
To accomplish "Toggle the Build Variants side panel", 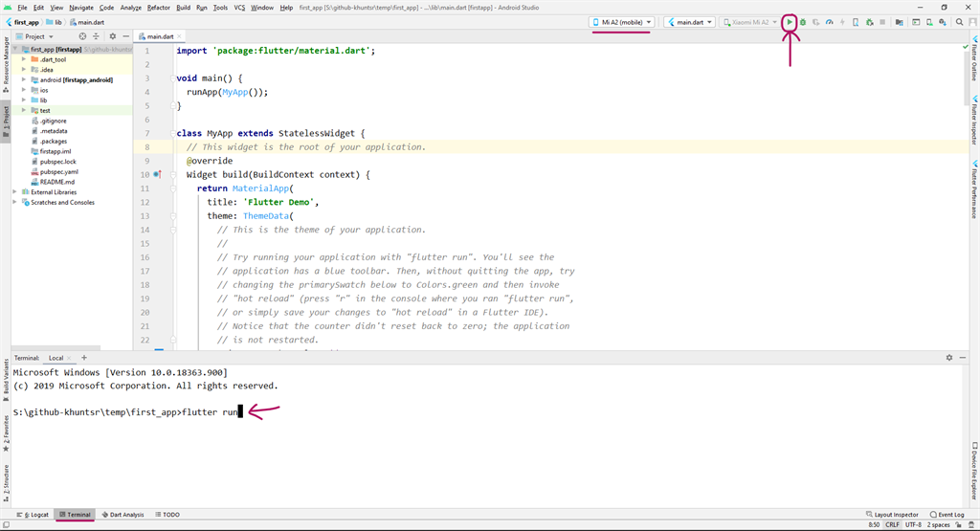I will point(6,380).
